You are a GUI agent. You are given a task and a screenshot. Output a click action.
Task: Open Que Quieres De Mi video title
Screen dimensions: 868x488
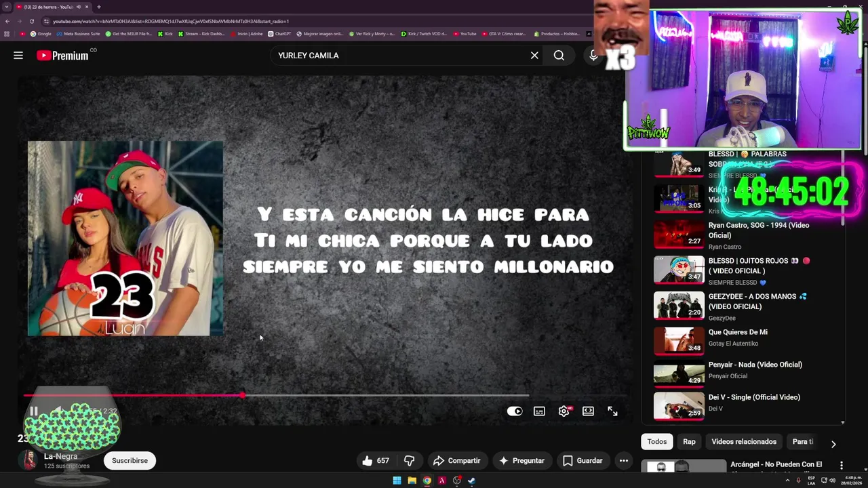click(x=738, y=332)
